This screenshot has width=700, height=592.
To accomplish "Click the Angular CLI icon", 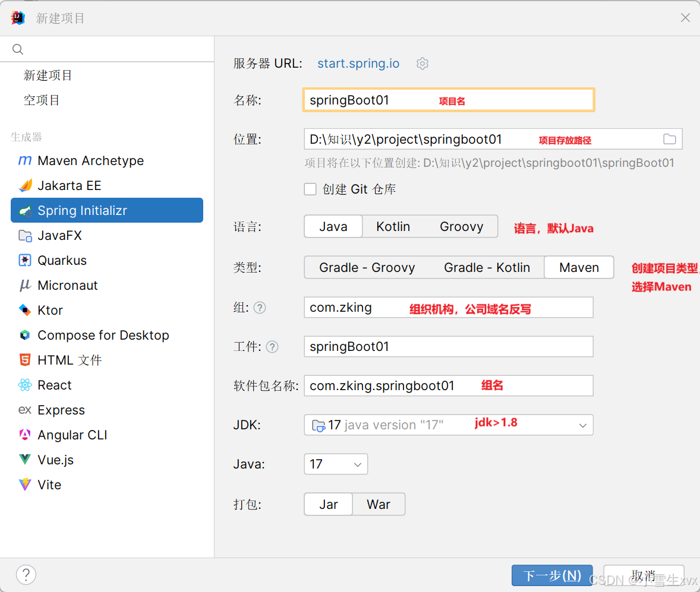I will (x=25, y=435).
